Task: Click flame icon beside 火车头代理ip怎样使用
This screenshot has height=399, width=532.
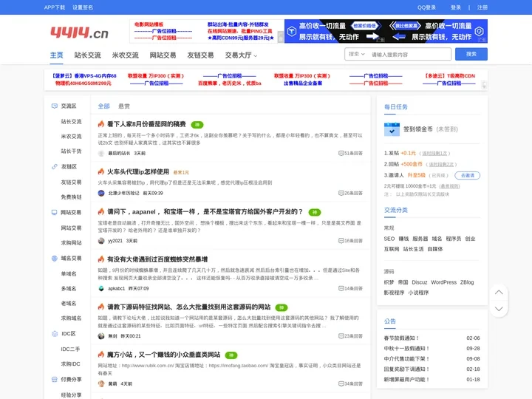Action: tap(100, 171)
